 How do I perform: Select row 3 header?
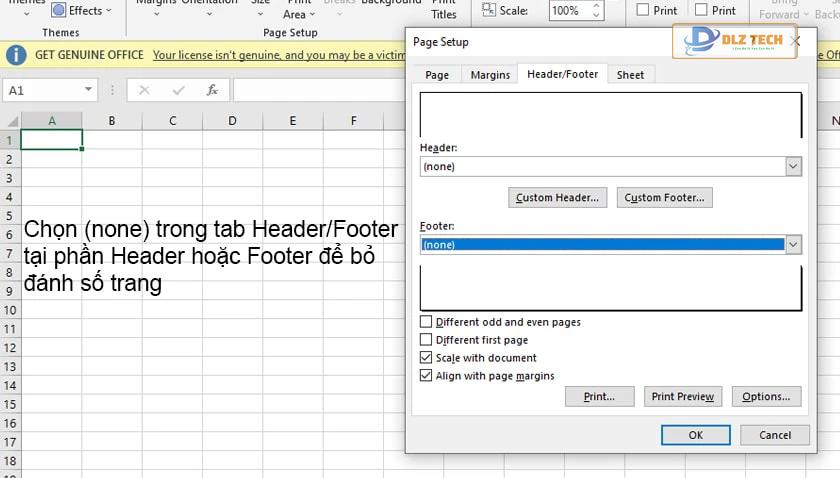10,178
